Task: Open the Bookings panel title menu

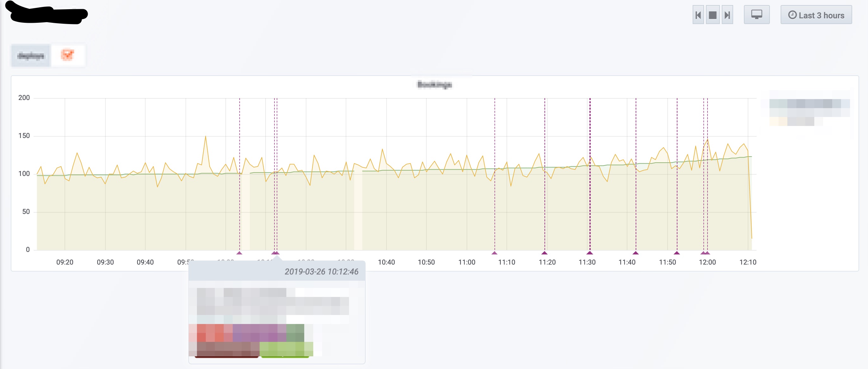Action: (434, 84)
